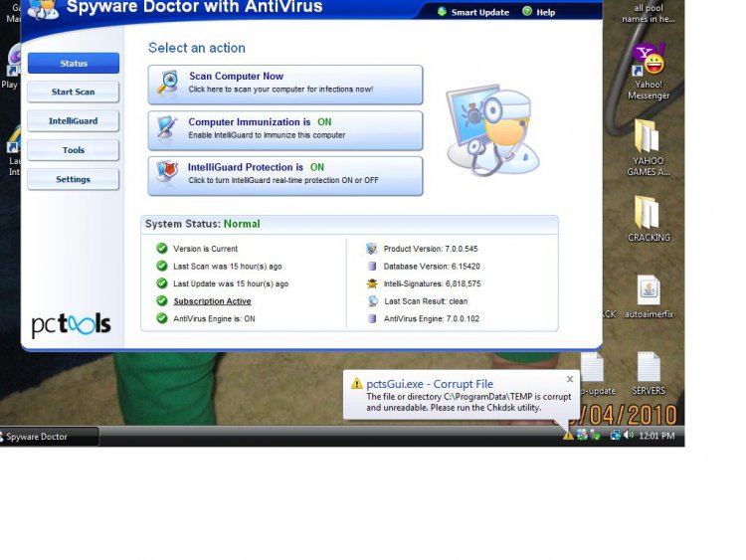Select 'Product Version: 7.0.0.545' text
Image resolution: width=746 pixels, height=560 pixels.
431,249
